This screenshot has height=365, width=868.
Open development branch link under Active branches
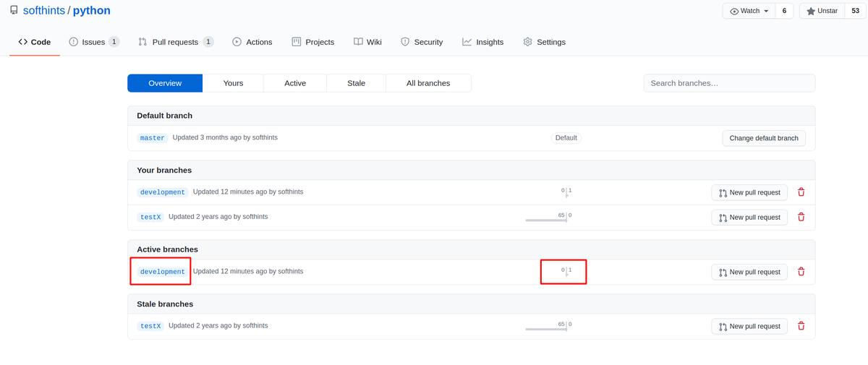pyautogui.click(x=163, y=272)
